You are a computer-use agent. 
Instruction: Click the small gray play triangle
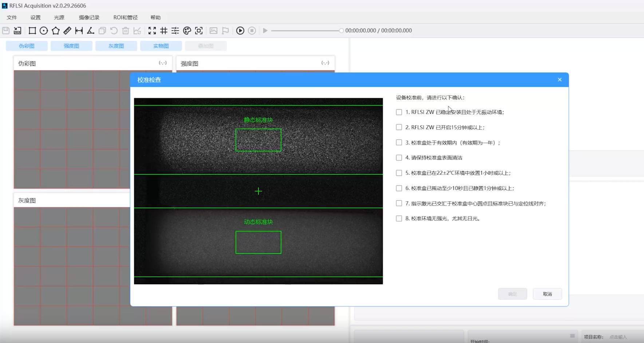(x=265, y=31)
